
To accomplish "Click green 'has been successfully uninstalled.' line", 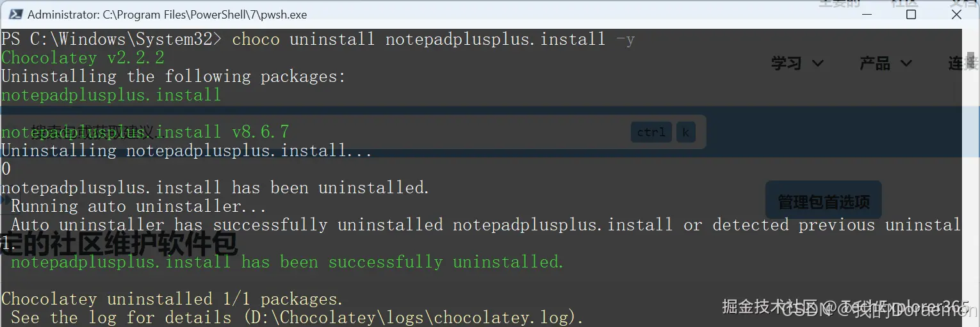I will click(x=287, y=262).
